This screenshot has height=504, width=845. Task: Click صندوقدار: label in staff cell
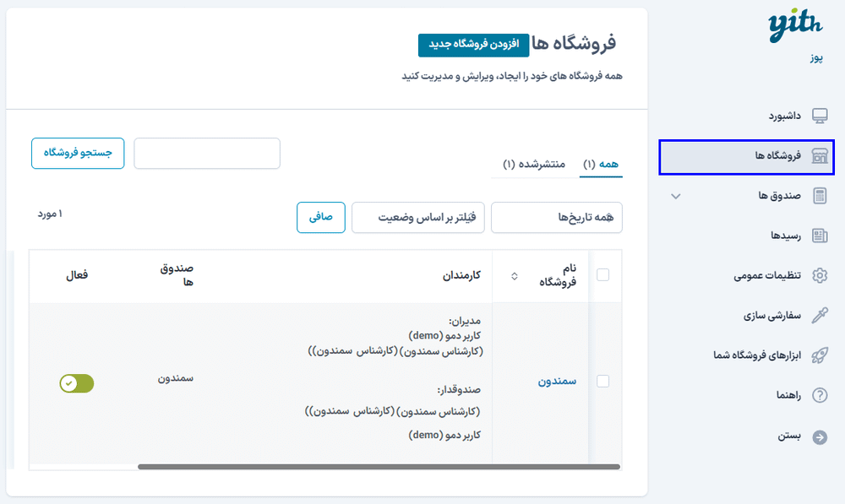[x=459, y=389]
